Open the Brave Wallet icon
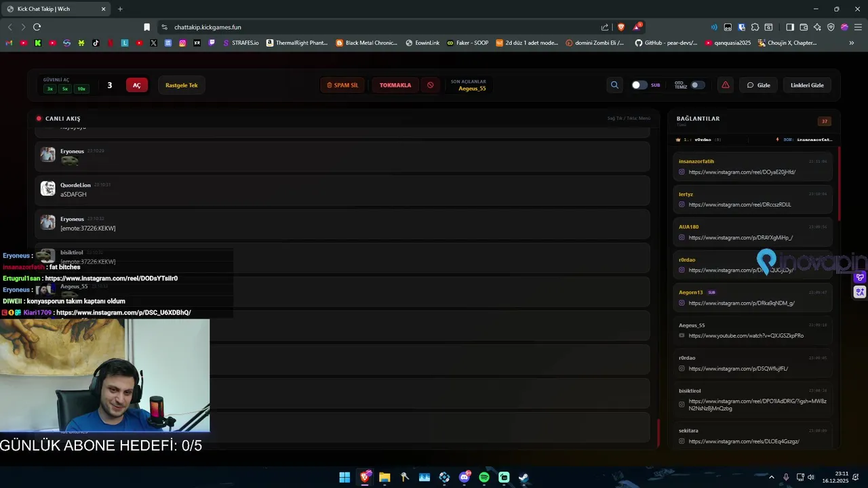The width and height of the screenshot is (868, 488). (x=804, y=27)
